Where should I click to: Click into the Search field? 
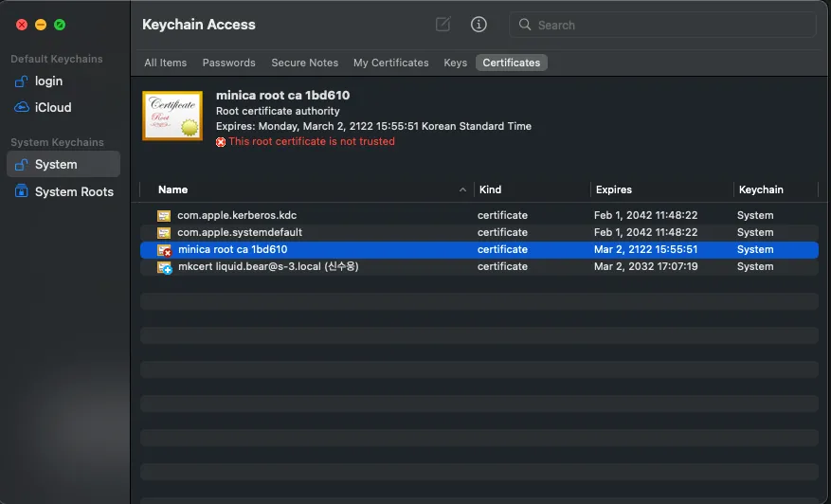[662, 25]
